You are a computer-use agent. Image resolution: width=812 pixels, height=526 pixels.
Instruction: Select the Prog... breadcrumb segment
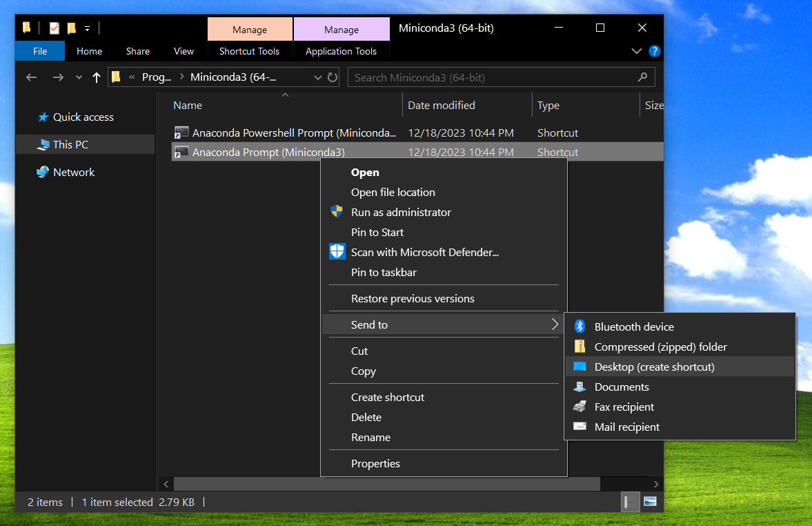[x=157, y=77]
